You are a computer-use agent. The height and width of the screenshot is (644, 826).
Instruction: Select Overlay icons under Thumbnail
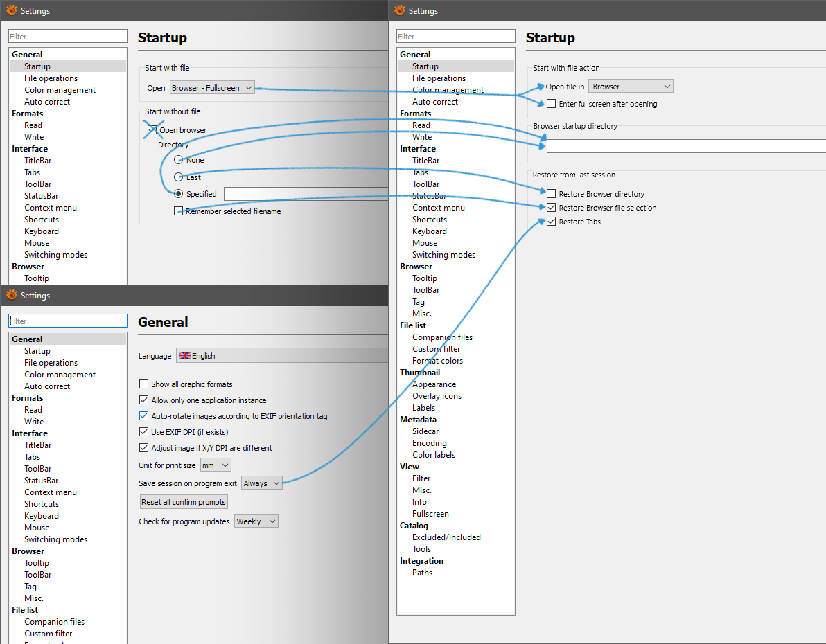(437, 396)
